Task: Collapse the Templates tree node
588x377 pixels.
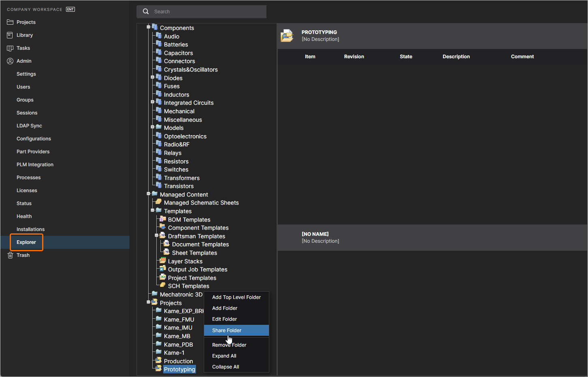Action: [x=153, y=211]
